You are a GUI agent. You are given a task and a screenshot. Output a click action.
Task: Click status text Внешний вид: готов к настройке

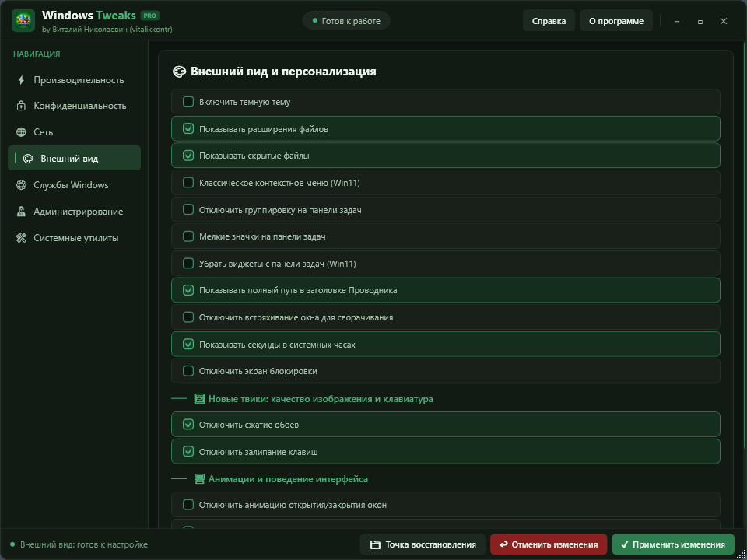pyautogui.click(x=84, y=544)
